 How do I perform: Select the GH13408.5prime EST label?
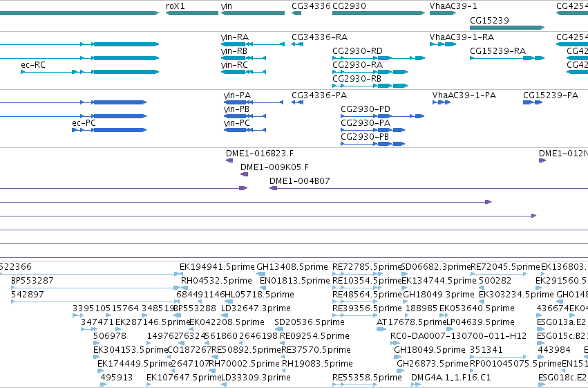click(292, 267)
